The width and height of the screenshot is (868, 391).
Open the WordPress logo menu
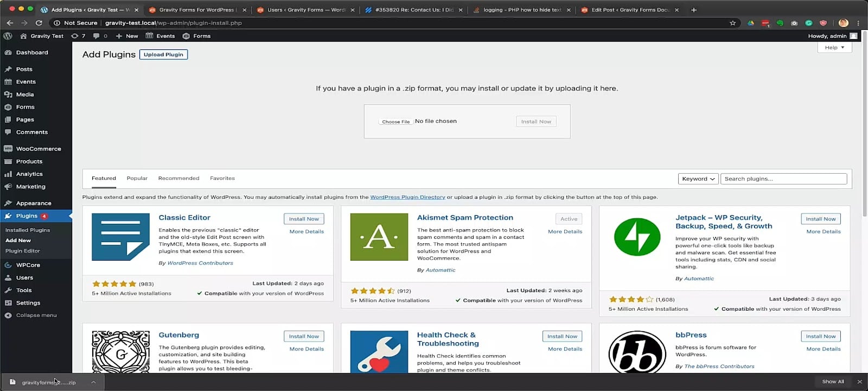click(8, 36)
